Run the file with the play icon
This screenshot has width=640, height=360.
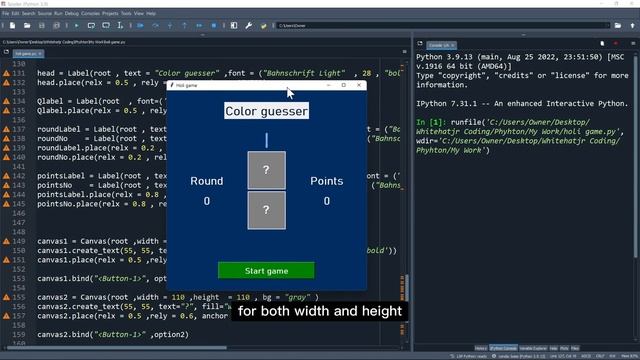point(76,26)
